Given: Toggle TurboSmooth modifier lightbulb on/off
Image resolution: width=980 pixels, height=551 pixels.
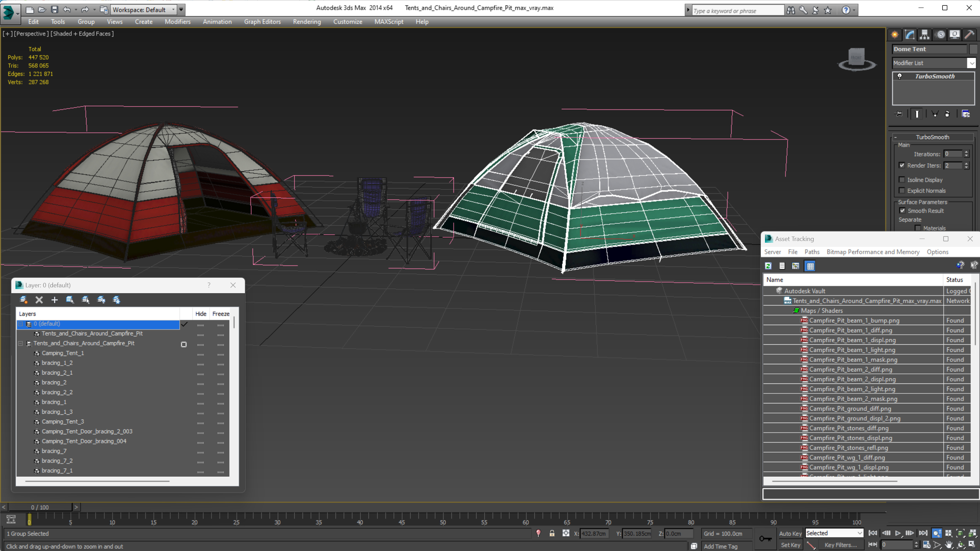Looking at the screenshot, I should (899, 76).
